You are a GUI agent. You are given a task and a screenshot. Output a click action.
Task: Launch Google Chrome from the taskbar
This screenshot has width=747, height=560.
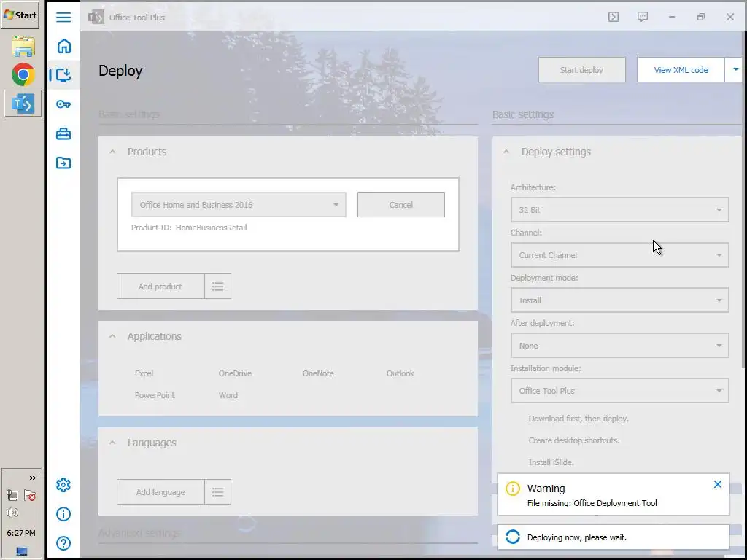[23, 75]
